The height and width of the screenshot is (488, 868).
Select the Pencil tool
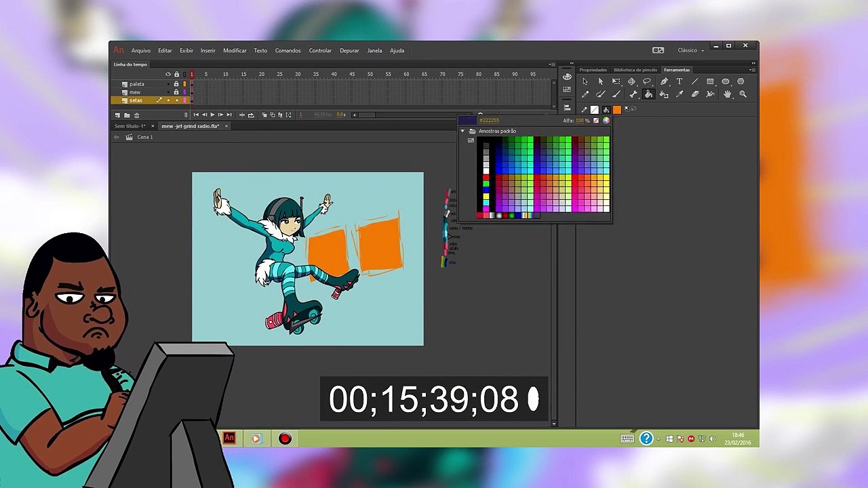585,94
